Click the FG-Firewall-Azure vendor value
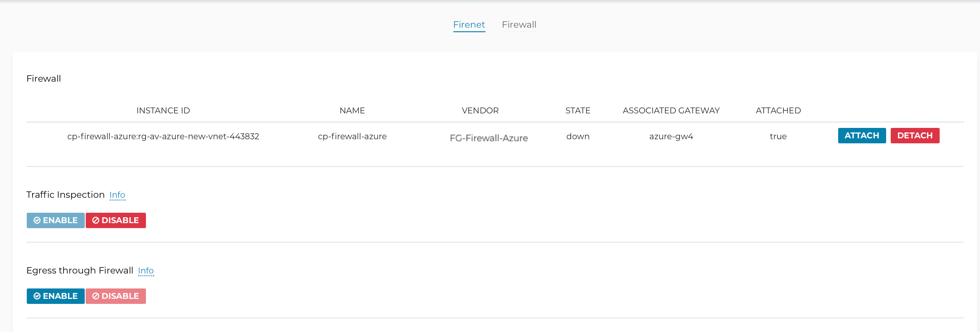The width and height of the screenshot is (980, 332). [x=489, y=138]
